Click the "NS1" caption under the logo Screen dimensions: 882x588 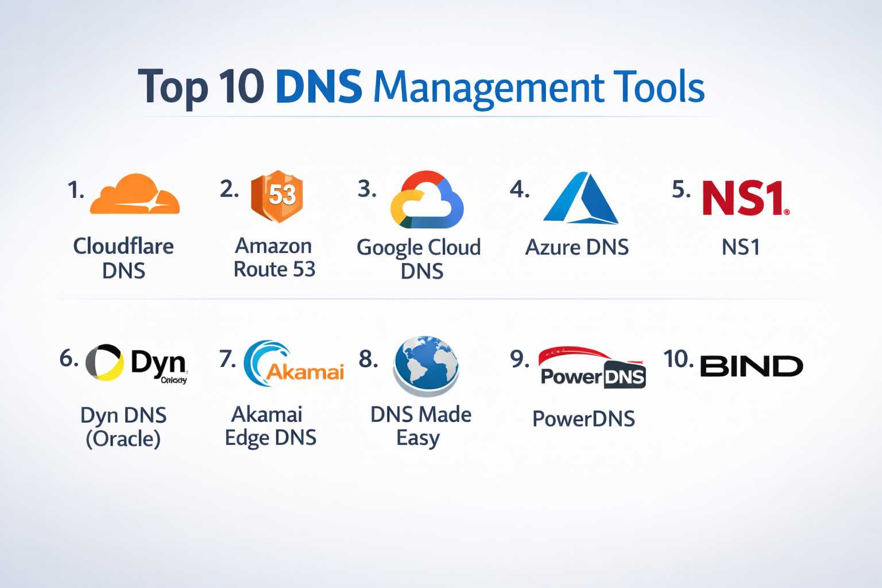tap(741, 247)
